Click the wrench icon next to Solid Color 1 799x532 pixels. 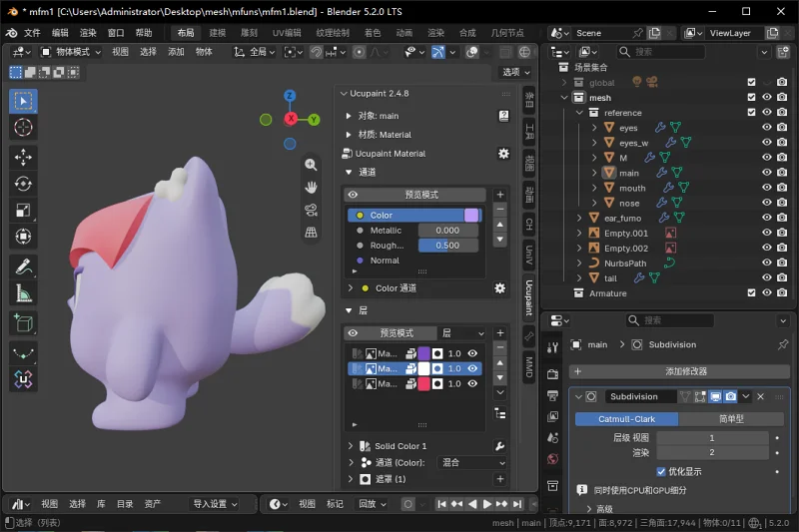(x=500, y=446)
